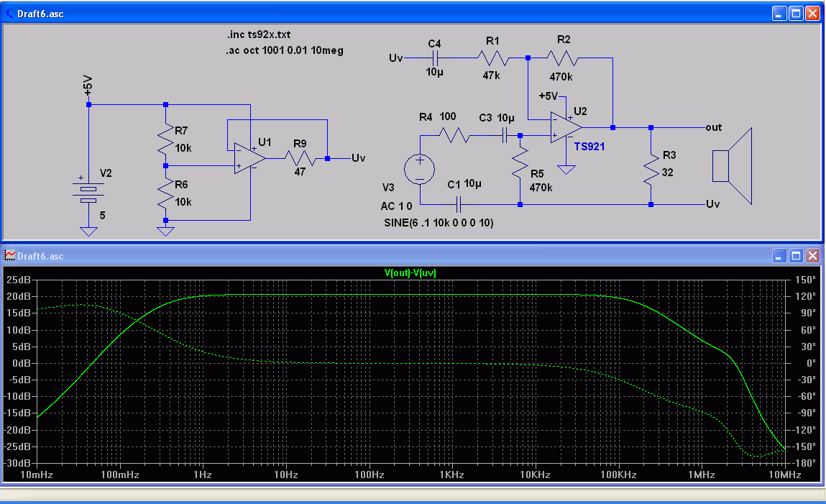Select the V3 AC voltage source symbol

419,170
